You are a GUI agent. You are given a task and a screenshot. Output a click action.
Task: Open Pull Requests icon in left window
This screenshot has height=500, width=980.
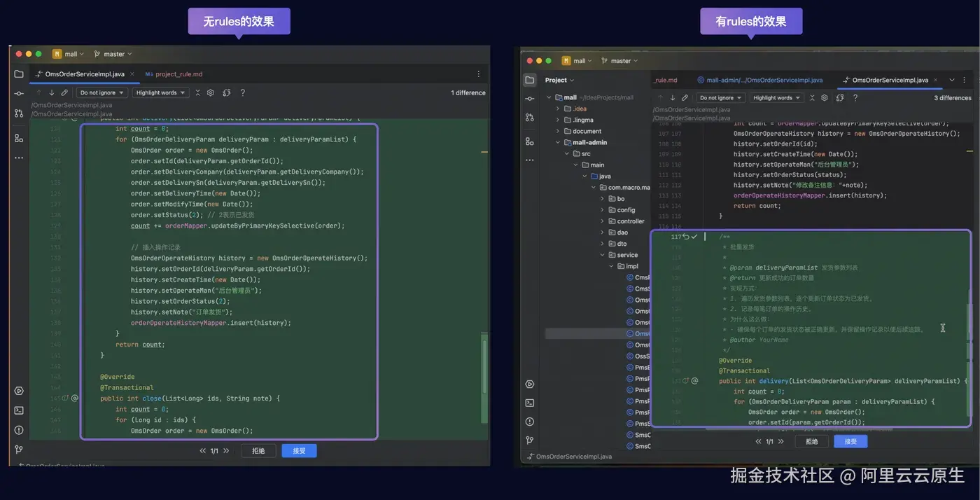(x=19, y=113)
